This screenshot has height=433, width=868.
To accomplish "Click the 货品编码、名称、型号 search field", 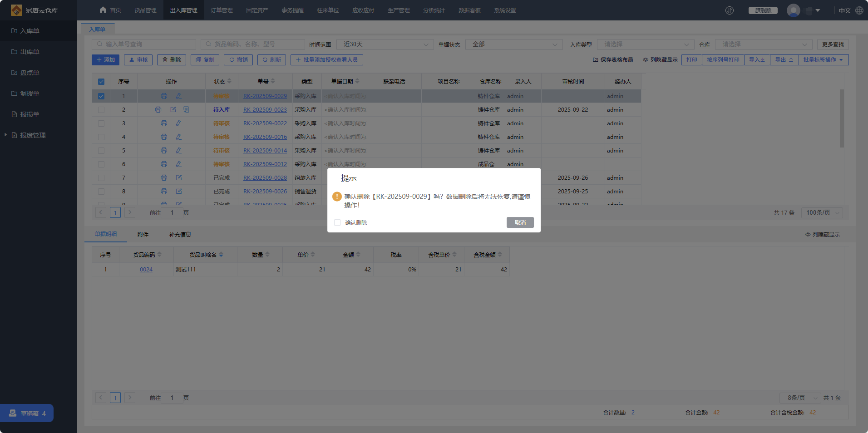I will (253, 44).
